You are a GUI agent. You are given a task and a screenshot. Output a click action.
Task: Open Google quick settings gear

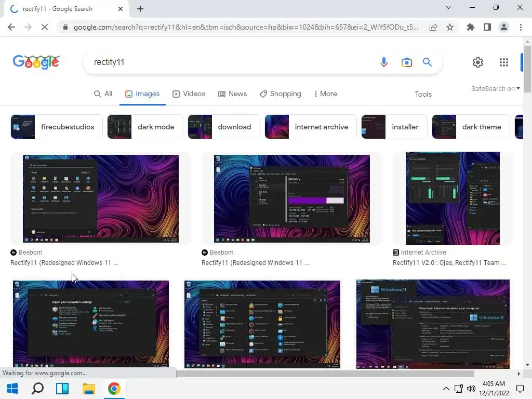pos(478,62)
